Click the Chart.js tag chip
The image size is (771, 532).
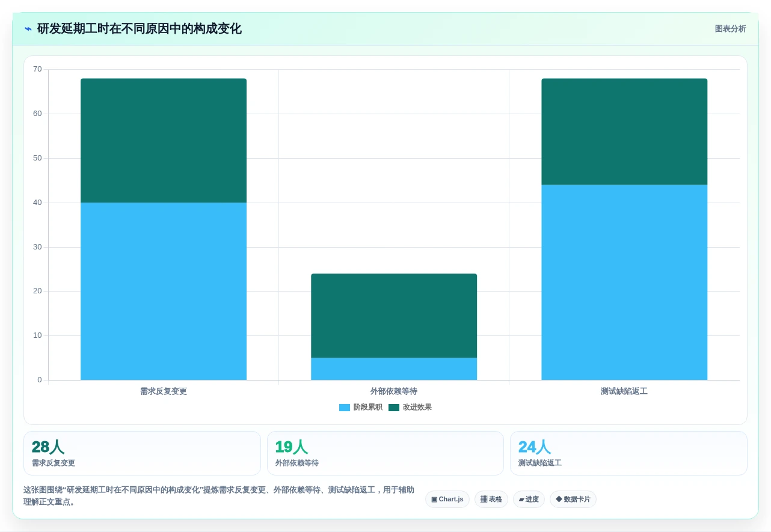447,500
